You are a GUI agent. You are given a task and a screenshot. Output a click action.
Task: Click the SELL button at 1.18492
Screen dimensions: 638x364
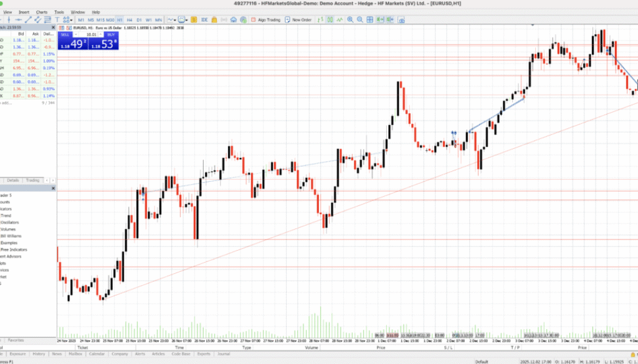(74, 44)
